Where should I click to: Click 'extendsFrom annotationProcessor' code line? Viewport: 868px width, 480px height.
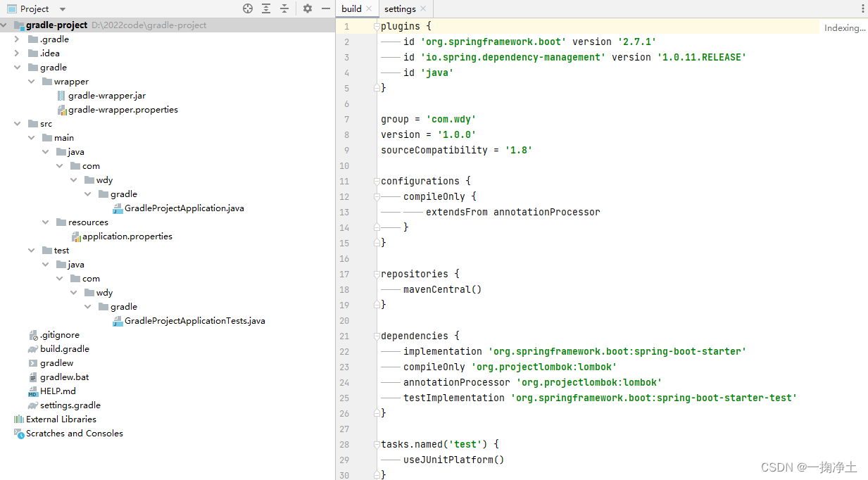512,212
